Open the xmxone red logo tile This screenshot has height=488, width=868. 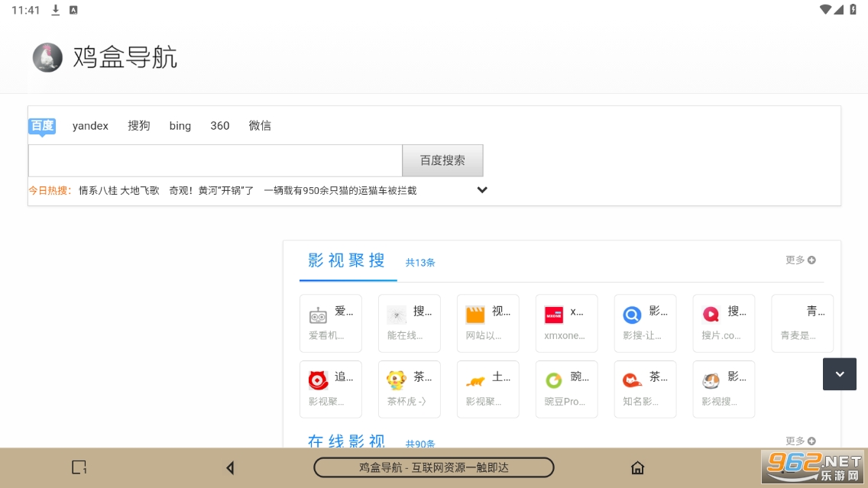[566, 323]
